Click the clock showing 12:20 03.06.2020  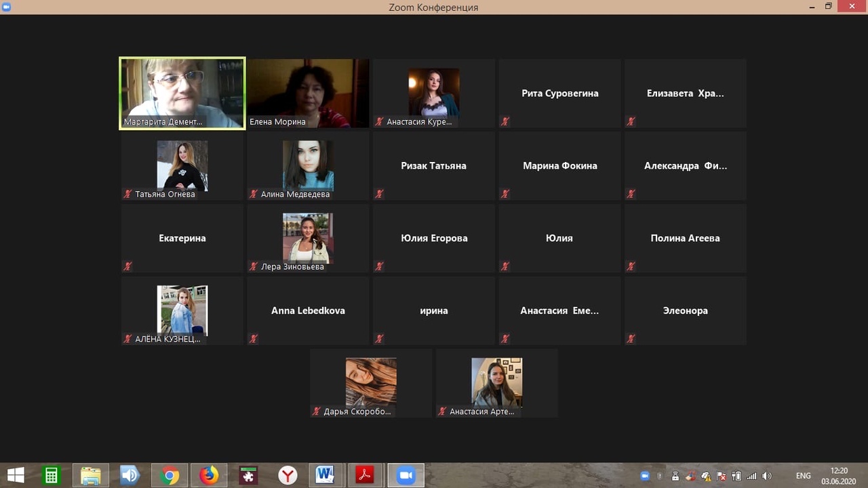click(x=839, y=476)
